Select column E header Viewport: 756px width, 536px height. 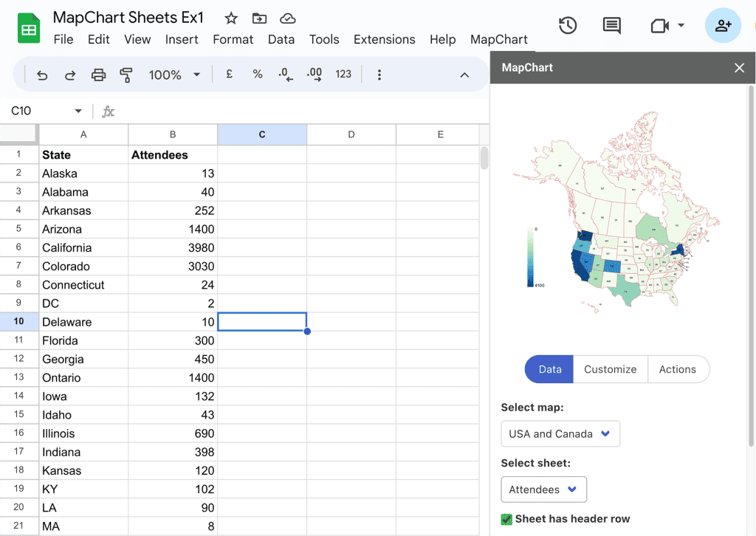[438, 134]
